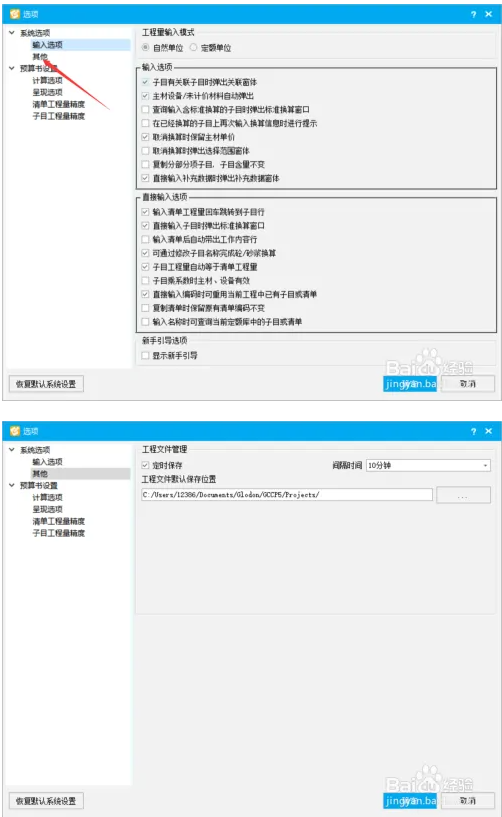
Task: Select 子目工程量精度 in the 输入选项 dialog tree
Action: pos(58,116)
